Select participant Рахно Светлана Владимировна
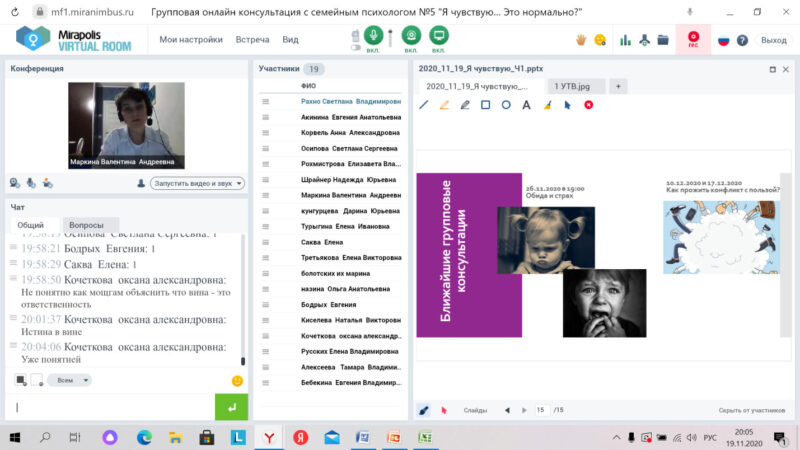The image size is (800, 450). pyautogui.click(x=351, y=102)
